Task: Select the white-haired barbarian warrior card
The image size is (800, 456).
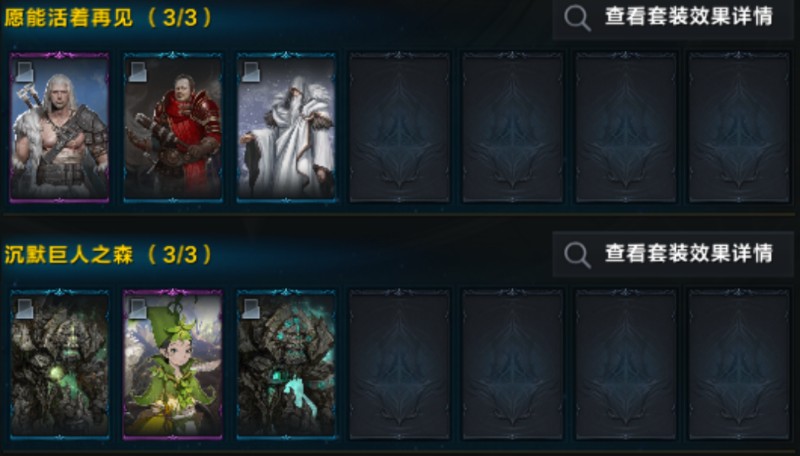Action: pos(60,127)
